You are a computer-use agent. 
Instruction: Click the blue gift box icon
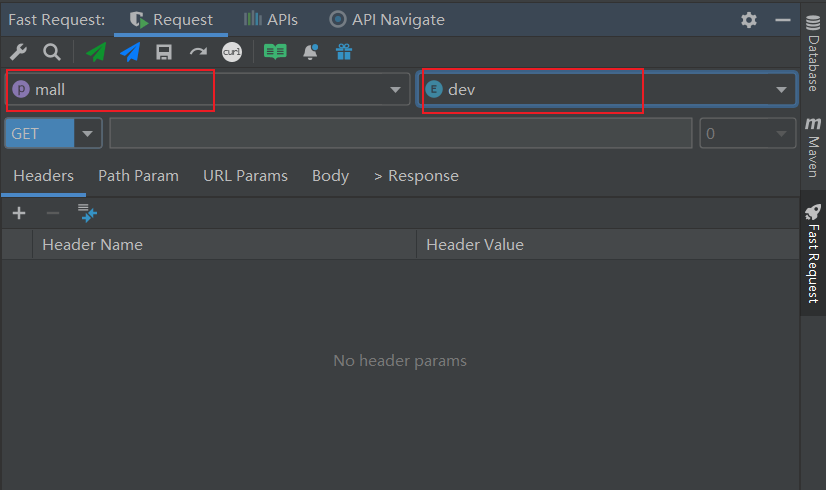pos(344,52)
